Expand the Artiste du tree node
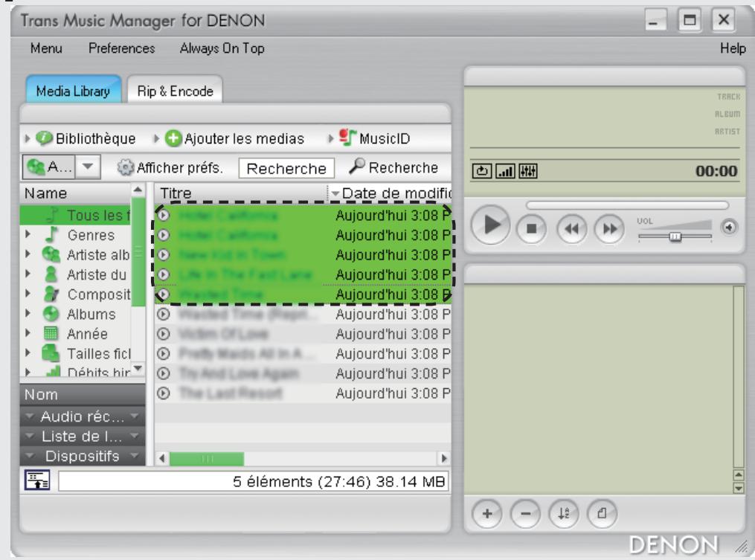 pyautogui.click(x=28, y=274)
